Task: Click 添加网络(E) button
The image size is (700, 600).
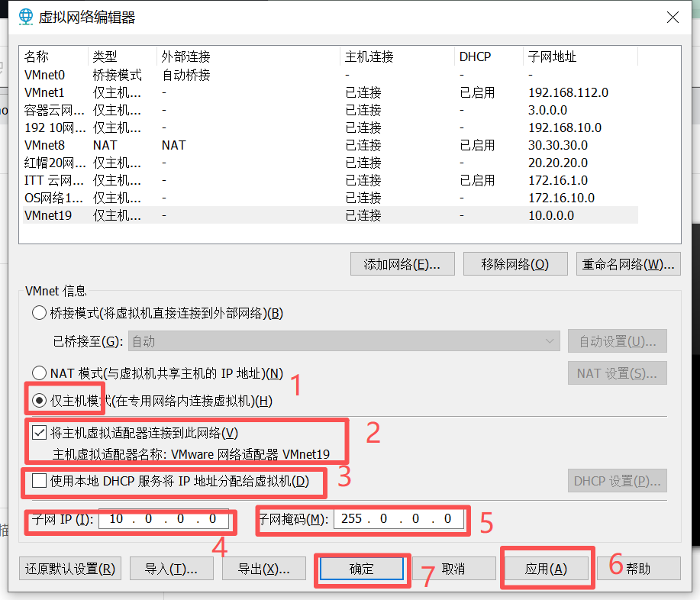Action: tap(402, 264)
